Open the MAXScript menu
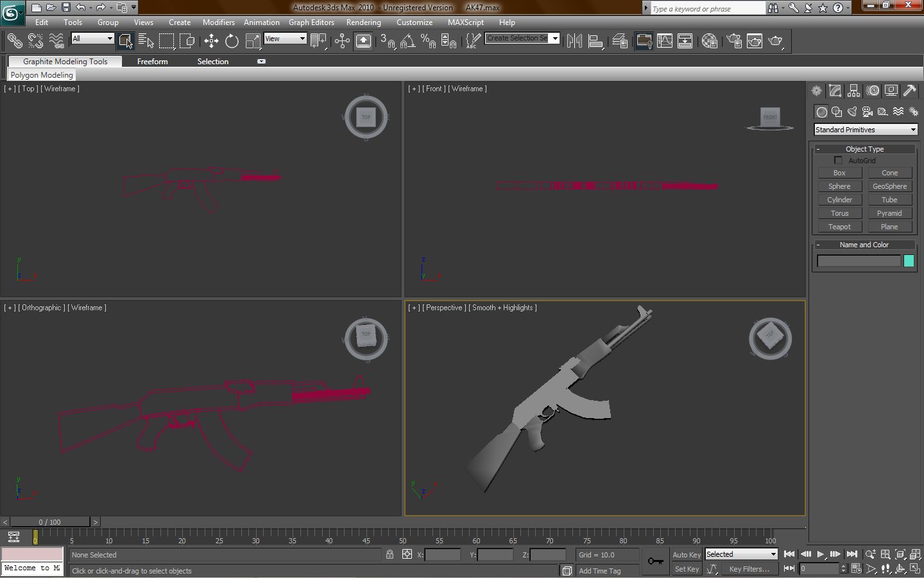This screenshot has height=578, width=924. (x=466, y=22)
